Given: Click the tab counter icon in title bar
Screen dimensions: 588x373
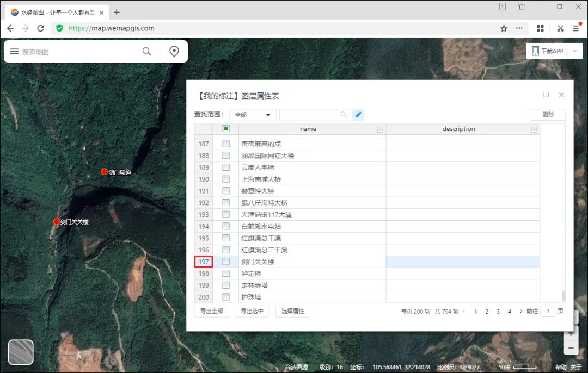Looking at the screenshot, I should click(503, 7).
